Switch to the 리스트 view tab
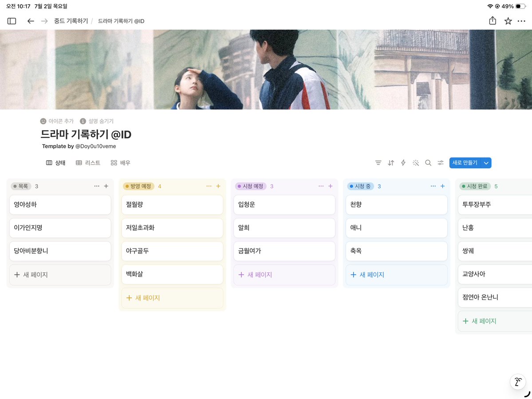This screenshot has height=399, width=532. coord(88,163)
